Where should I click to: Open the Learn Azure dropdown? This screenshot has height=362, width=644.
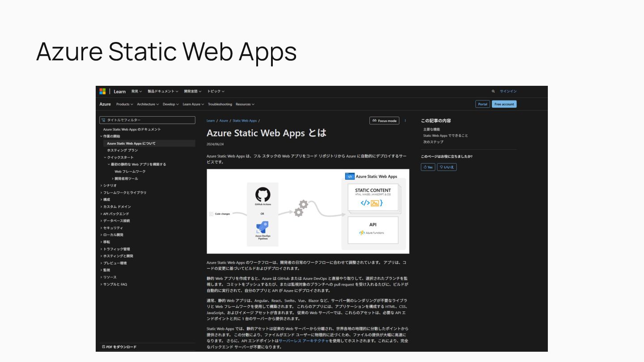[193, 104]
